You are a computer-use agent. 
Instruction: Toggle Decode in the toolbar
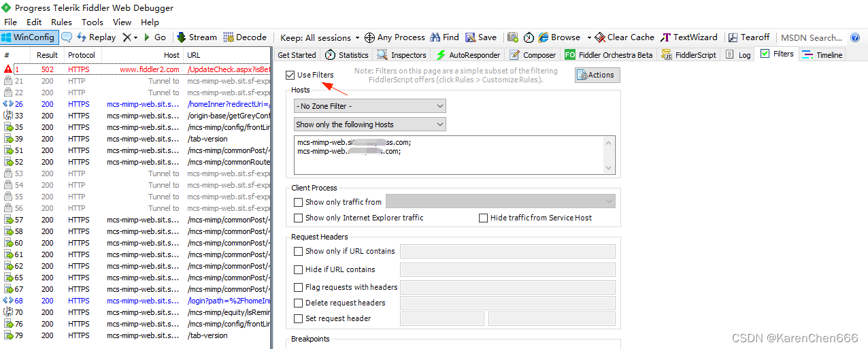coord(245,37)
